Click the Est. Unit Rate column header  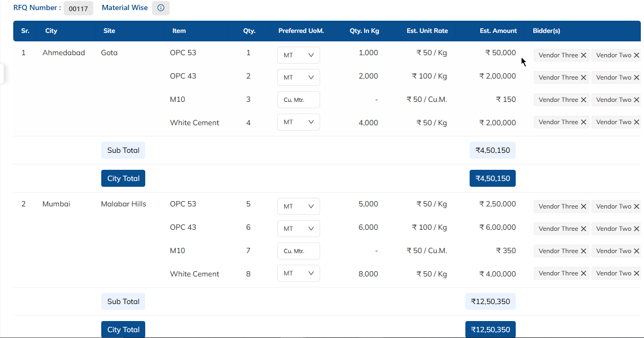(427, 31)
